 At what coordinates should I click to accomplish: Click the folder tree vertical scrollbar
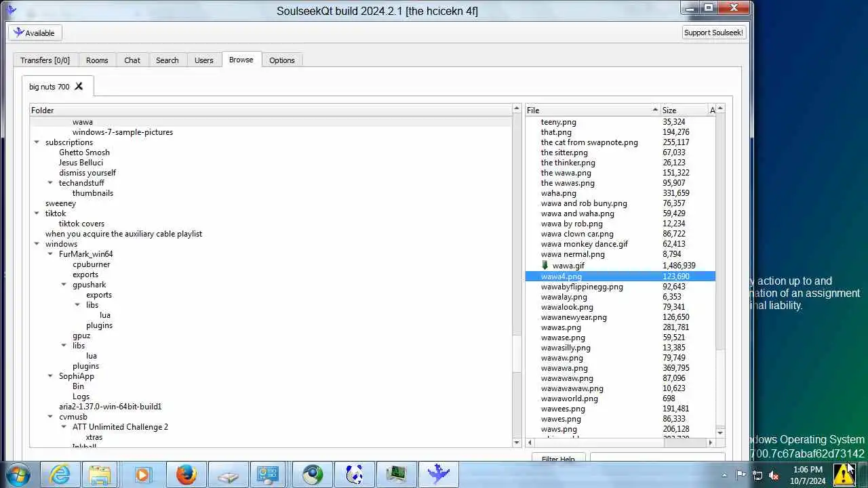coord(517,276)
